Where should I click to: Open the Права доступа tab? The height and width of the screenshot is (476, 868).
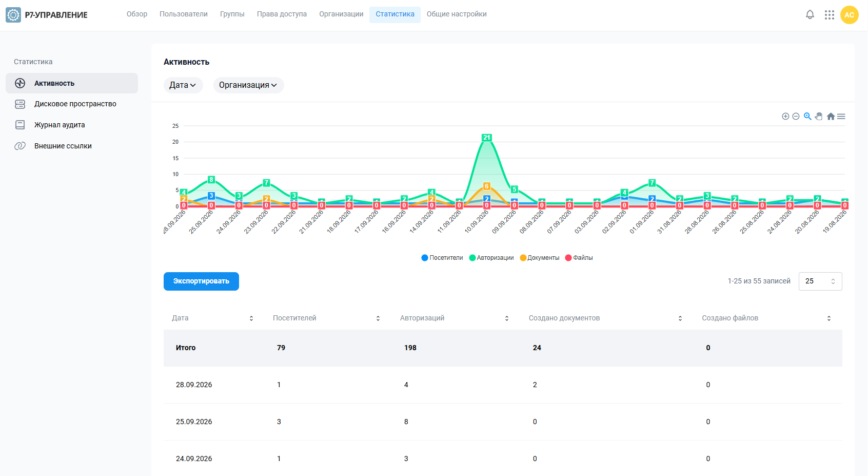click(282, 14)
